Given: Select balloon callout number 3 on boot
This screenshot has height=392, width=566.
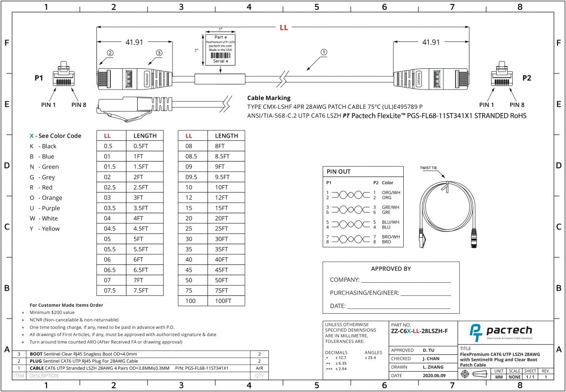Looking at the screenshot, I should [159, 53].
